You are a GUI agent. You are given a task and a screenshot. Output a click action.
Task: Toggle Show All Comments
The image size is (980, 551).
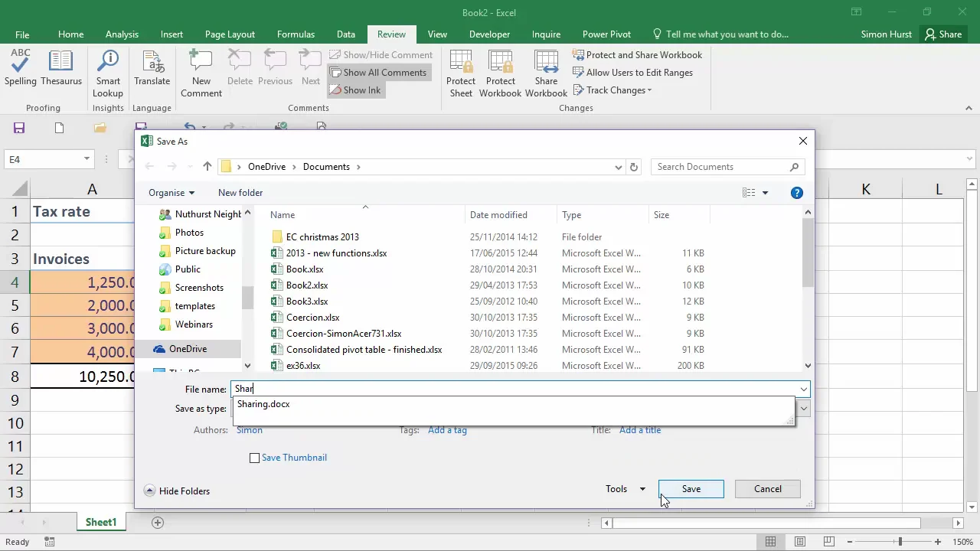378,73
